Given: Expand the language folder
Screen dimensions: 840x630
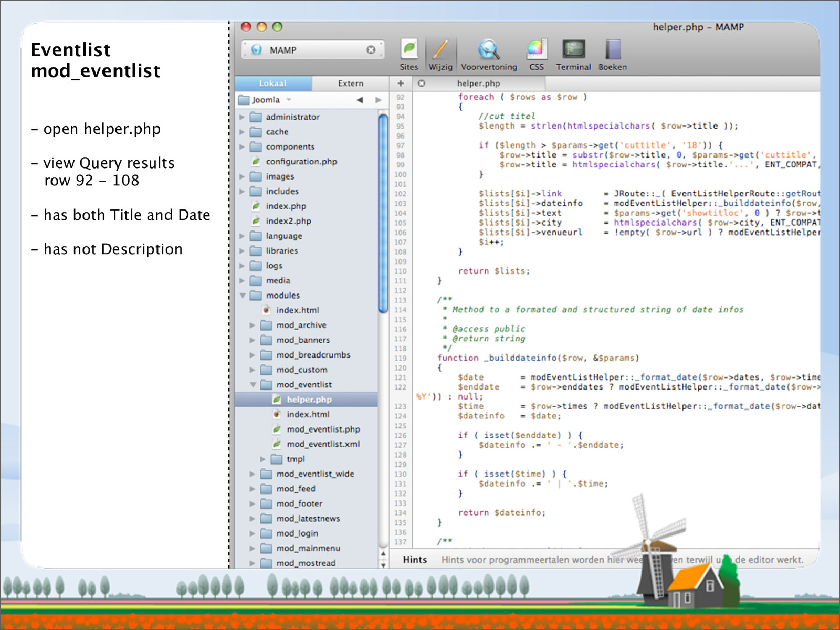Looking at the screenshot, I should (242, 236).
